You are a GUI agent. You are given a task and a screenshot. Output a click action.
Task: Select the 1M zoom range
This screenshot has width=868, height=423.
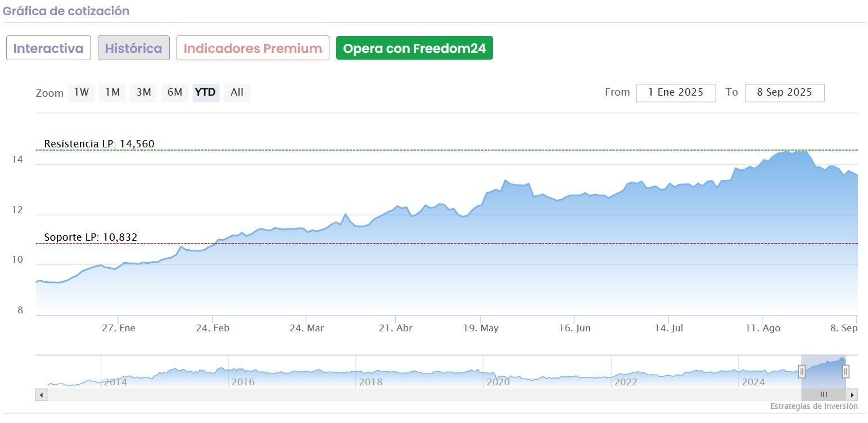tap(112, 93)
